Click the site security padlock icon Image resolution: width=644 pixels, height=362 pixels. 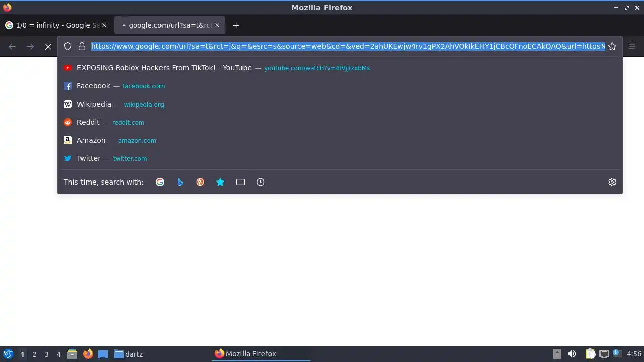[82, 46]
